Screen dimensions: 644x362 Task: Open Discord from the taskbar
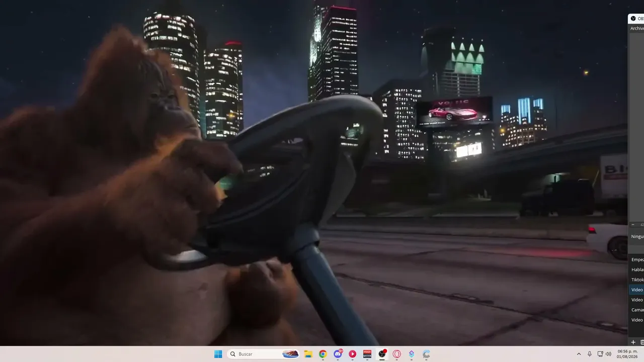point(338,354)
